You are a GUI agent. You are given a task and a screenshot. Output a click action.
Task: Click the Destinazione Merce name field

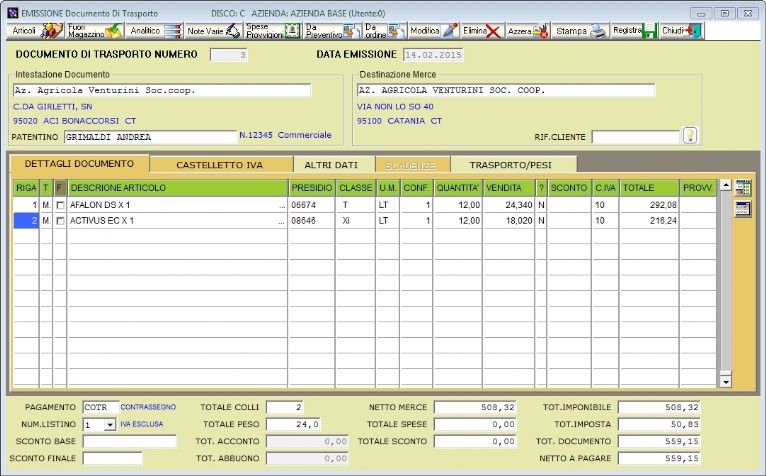tap(506, 90)
